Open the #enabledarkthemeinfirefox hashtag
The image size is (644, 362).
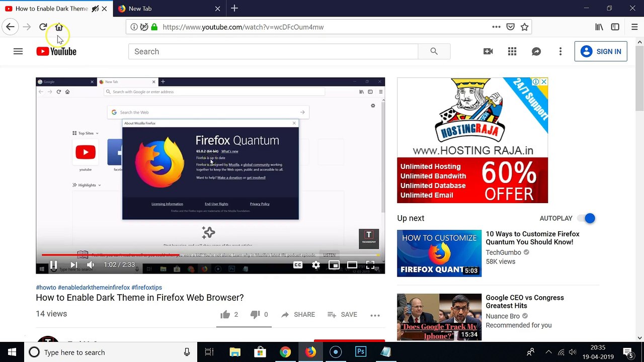coord(94,288)
